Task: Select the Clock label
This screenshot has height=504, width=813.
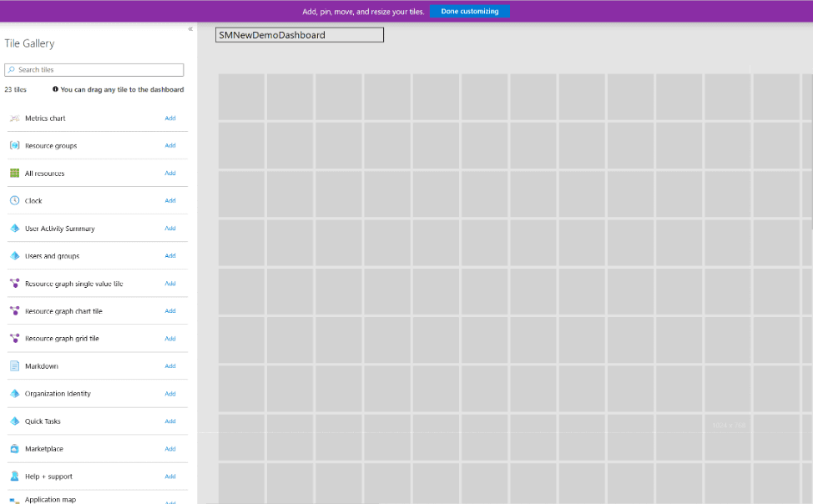Action: pos(33,200)
